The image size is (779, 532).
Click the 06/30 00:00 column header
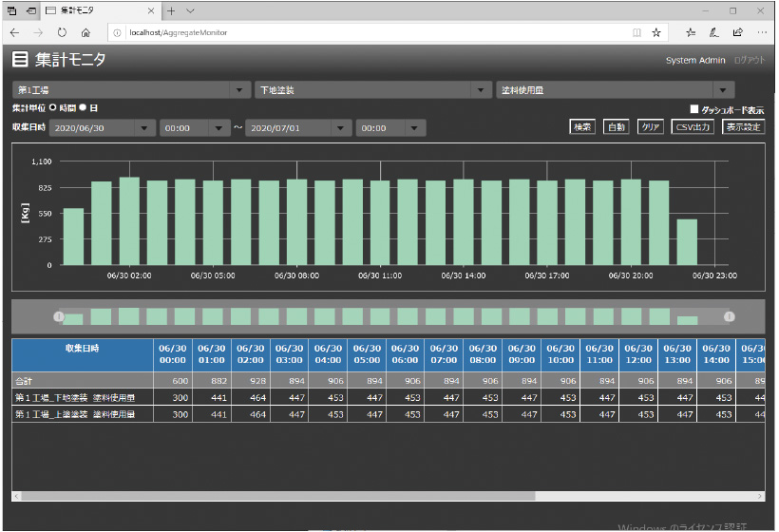(x=172, y=354)
